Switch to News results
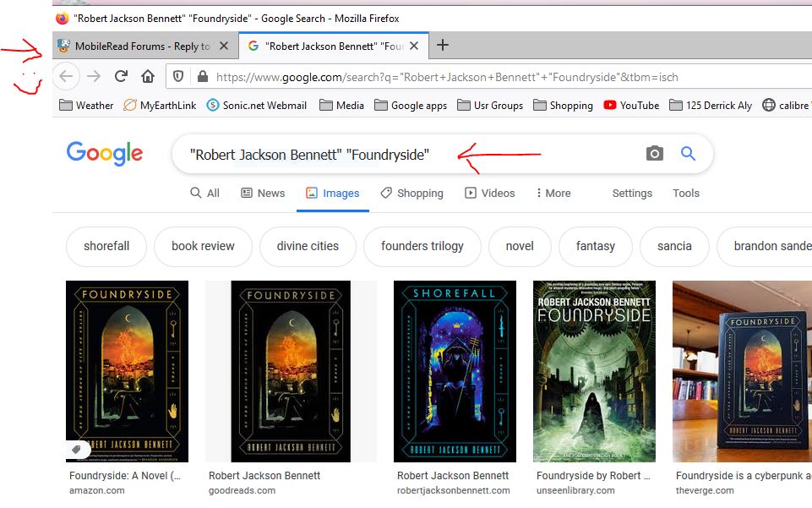The height and width of the screenshot is (508, 812). pyautogui.click(x=263, y=194)
